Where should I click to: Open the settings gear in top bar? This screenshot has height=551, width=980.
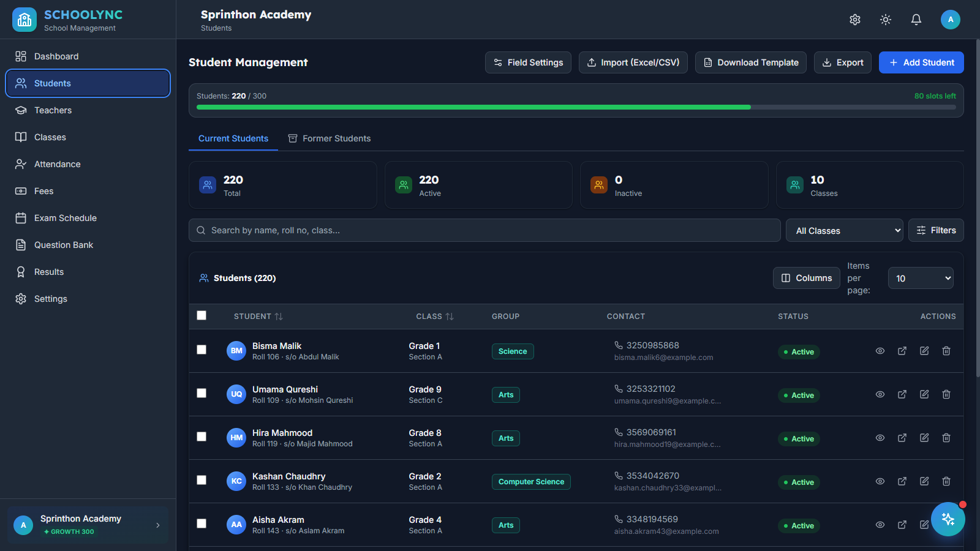[855, 20]
